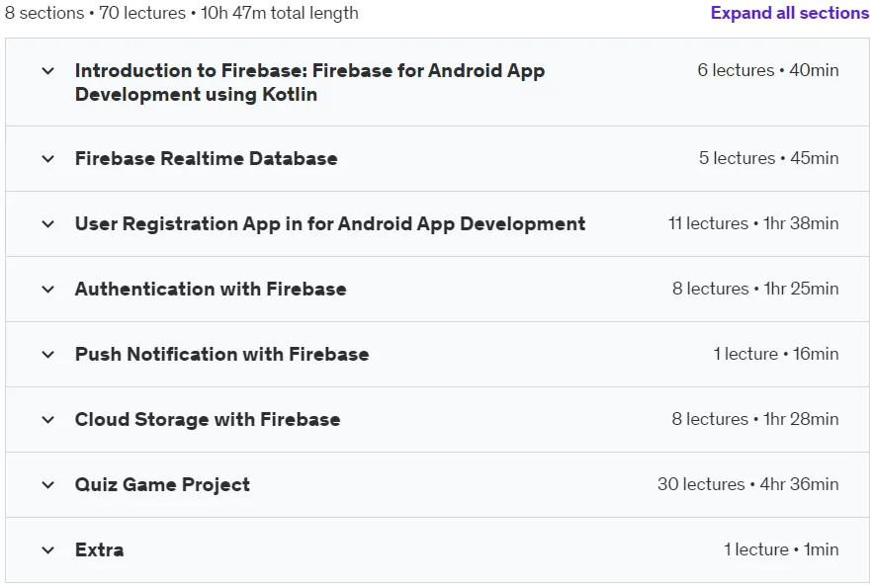Click the Cloud Storage with Firebase heading
Image resolution: width=875 pixels, height=588 pixels.
(x=208, y=420)
